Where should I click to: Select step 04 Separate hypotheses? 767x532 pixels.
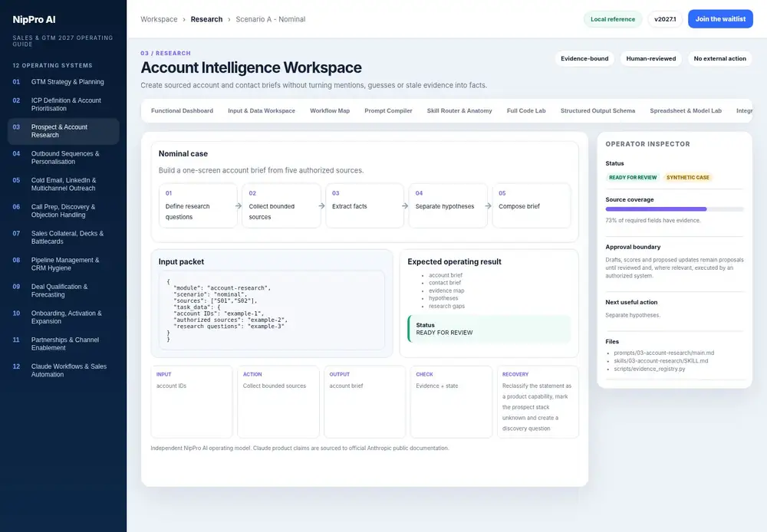448,205
